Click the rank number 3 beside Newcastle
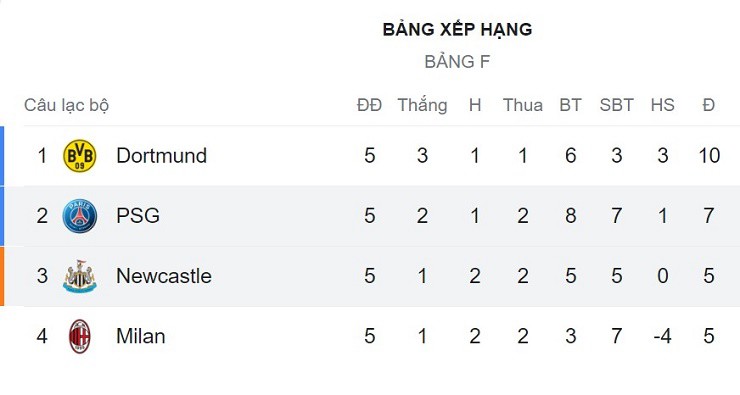 click(42, 276)
